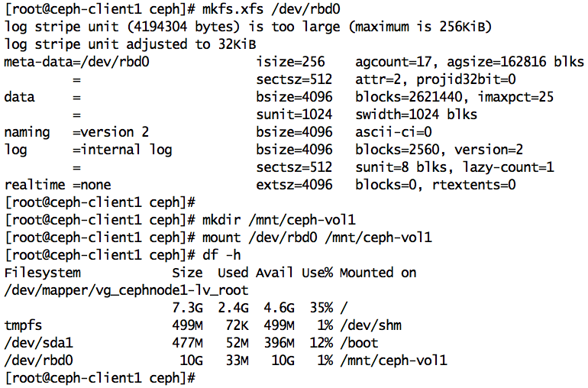Click the 'realtime =none' text
Viewport: 588px width, 388px height.
coord(57,185)
